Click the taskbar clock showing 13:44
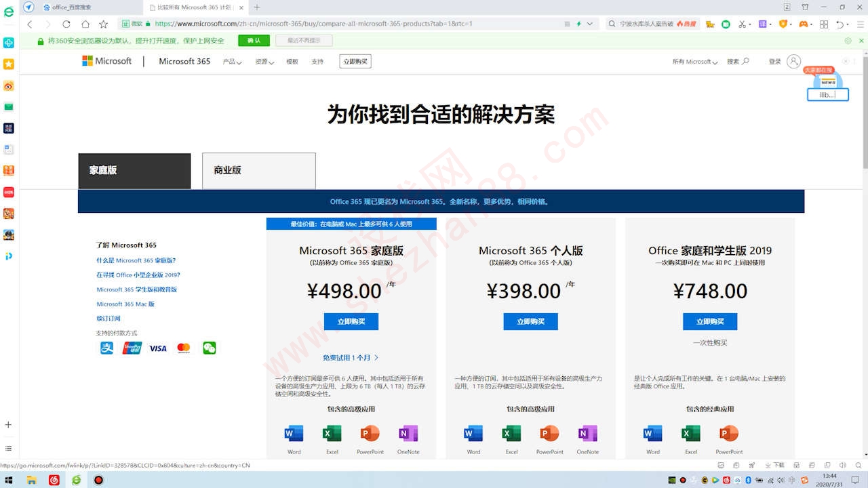The image size is (868, 488). pos(830,480)
